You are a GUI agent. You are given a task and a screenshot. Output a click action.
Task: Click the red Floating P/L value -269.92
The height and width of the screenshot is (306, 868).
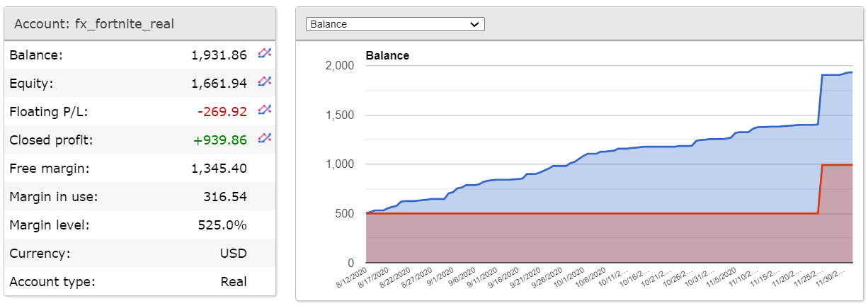(x=223, y=112)
